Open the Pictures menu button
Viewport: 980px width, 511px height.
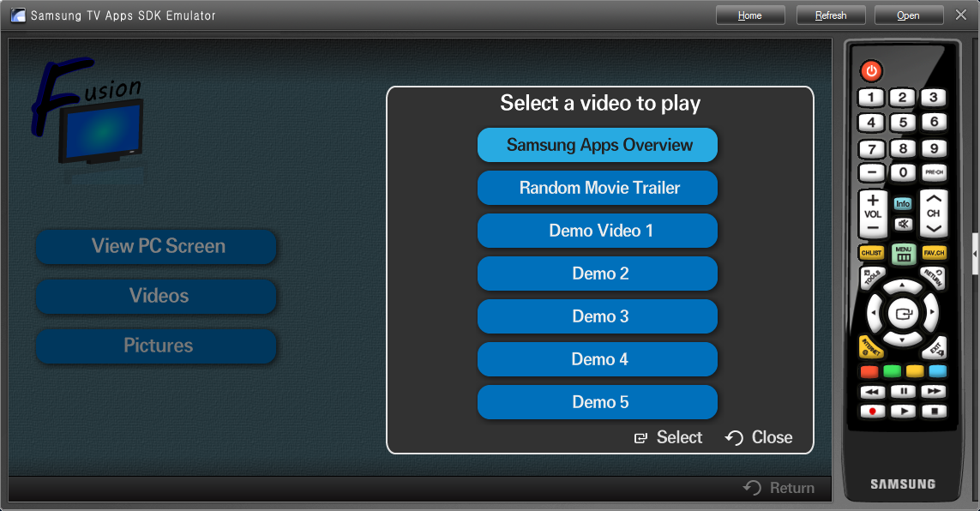point(156,346)
